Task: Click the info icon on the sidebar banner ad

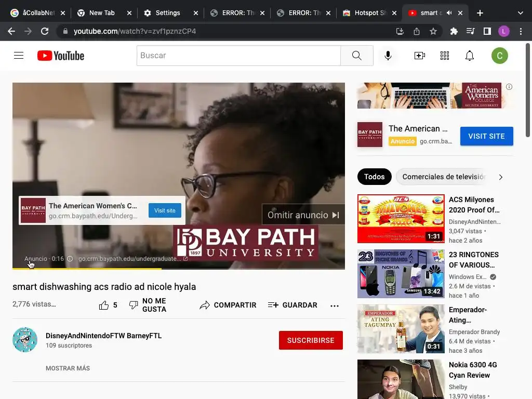Action: point(509,87)
